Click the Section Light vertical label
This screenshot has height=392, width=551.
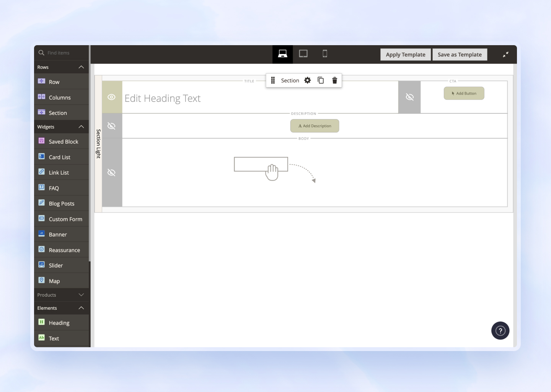click(98, 144)
